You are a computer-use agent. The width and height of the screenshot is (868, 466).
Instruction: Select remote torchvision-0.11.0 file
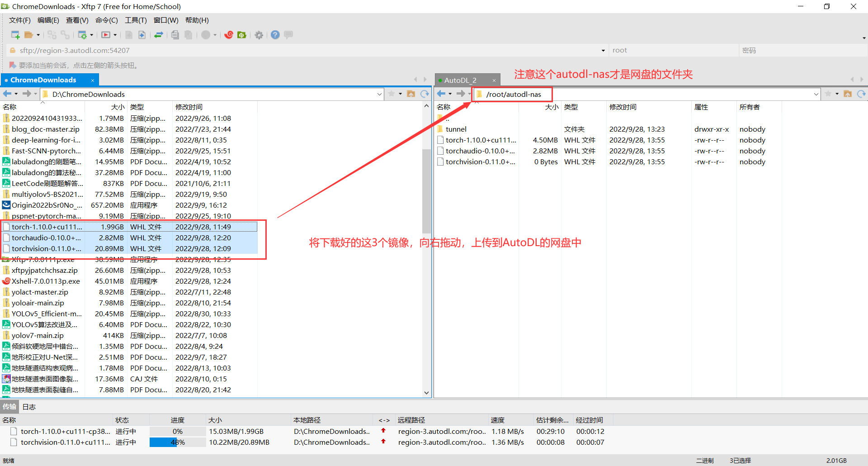point(608,162)
